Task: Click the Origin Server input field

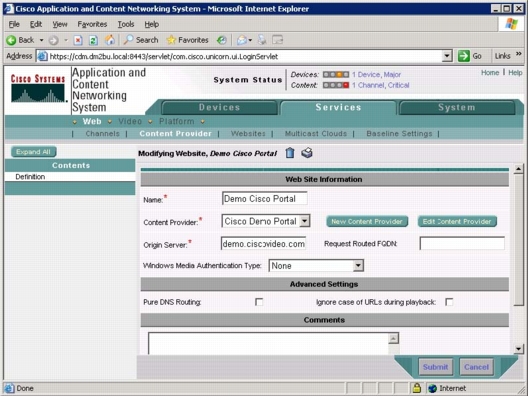Action: 263,243
